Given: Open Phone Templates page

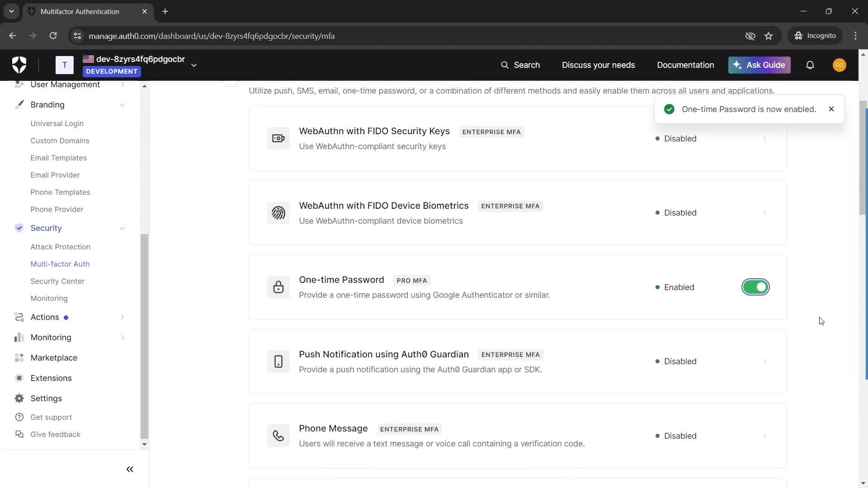Looking at the screenshot, I should [x=60, y=192].
